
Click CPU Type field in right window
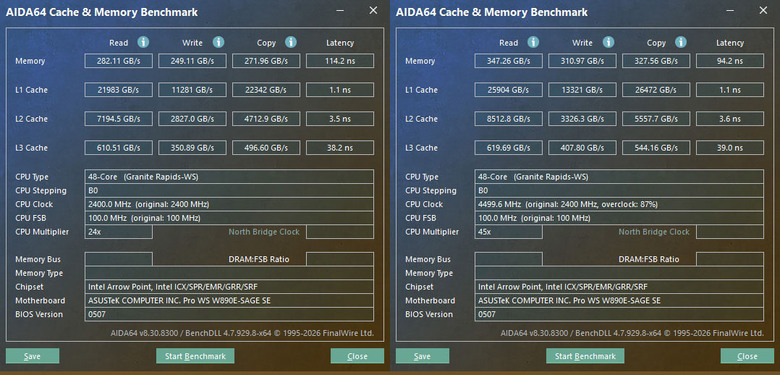click(619, 177)
